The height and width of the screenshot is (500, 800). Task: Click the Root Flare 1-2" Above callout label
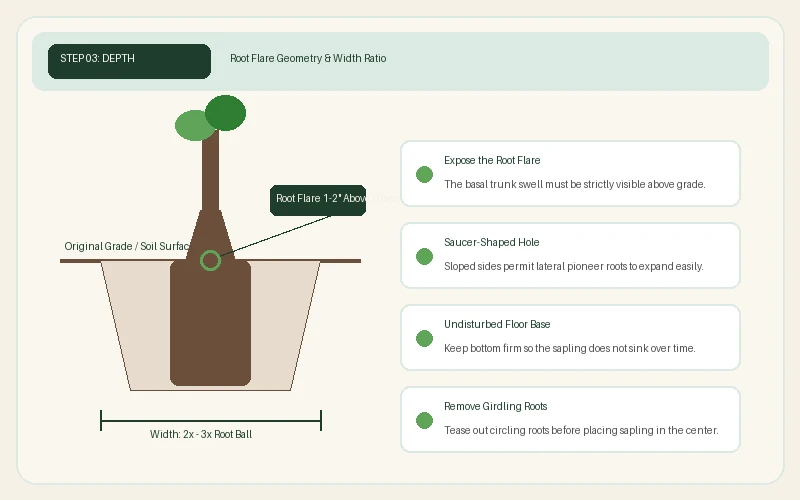tap(318, 200)
